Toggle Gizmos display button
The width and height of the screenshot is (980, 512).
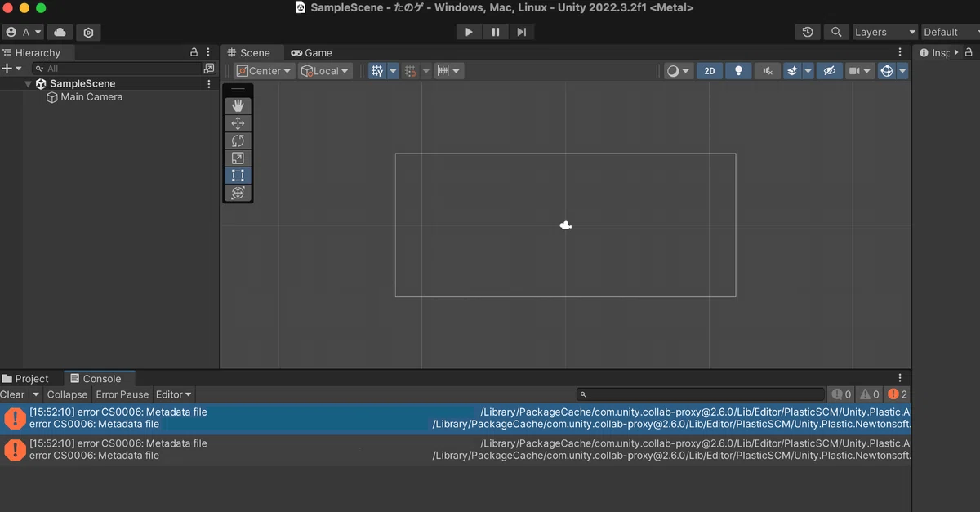coord(887,71)
